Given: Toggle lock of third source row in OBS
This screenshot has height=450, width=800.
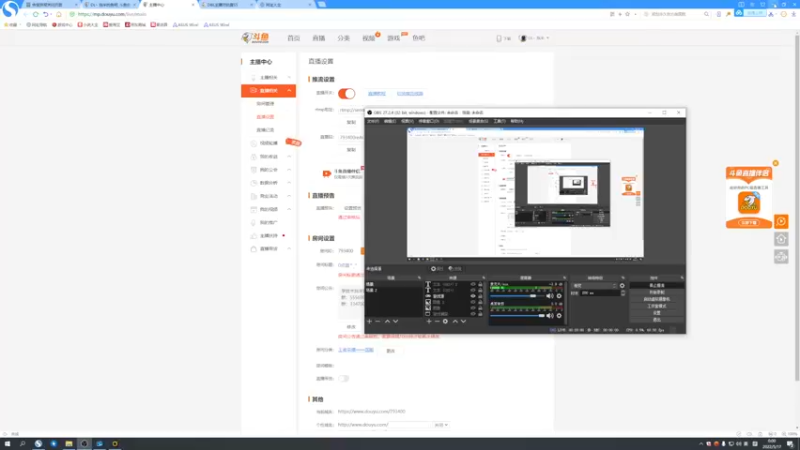Looking at the screenshot, I should 480,296.
